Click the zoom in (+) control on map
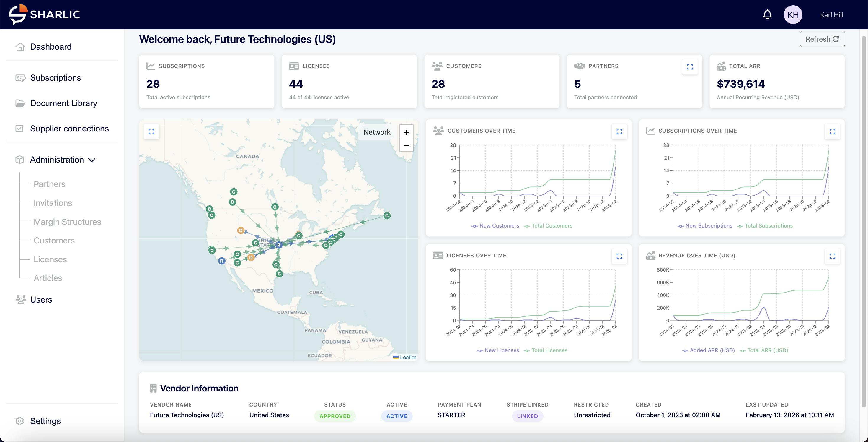The width and height of the screenshot is (868, 442). [x=406, y=132]
